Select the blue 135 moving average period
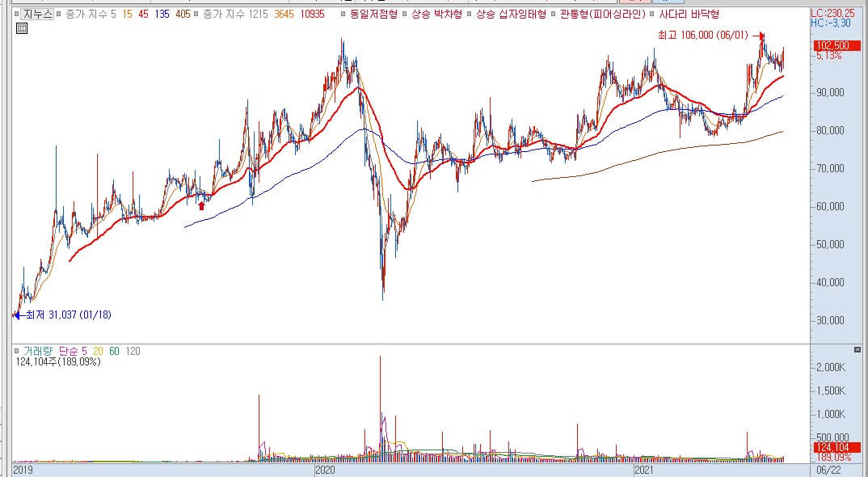The image size is (868, 477). pyautogui.click(x=162, y=15)
